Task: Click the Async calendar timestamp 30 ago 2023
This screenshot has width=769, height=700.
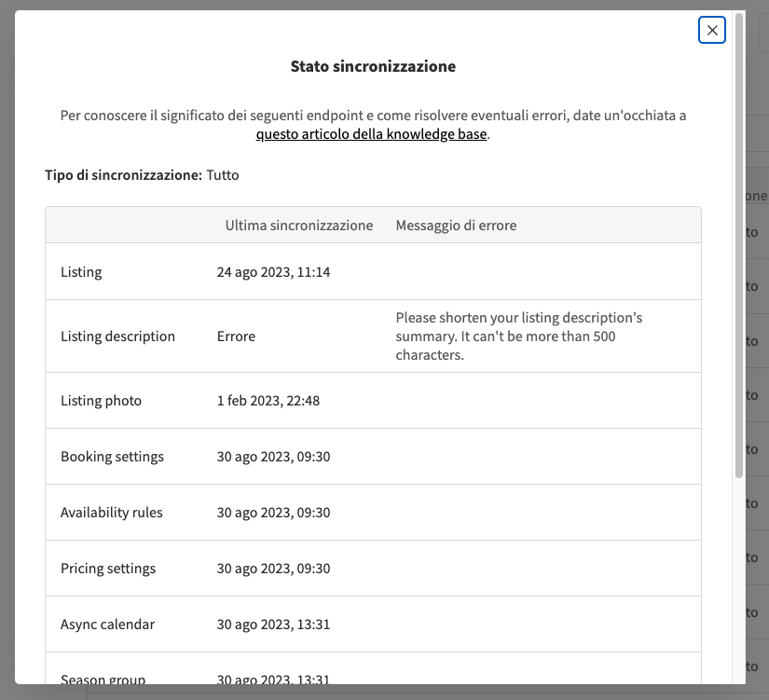Action: pos(275,623)
